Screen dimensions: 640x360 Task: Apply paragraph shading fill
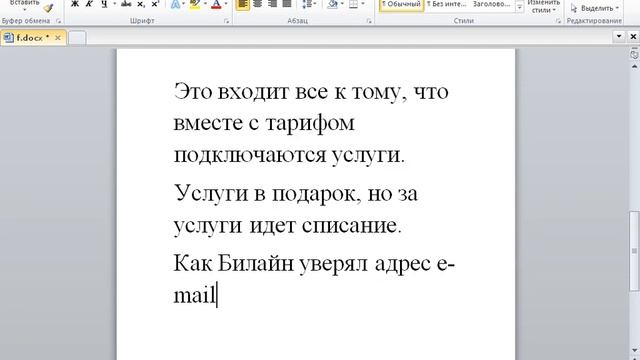click(333, 4)
